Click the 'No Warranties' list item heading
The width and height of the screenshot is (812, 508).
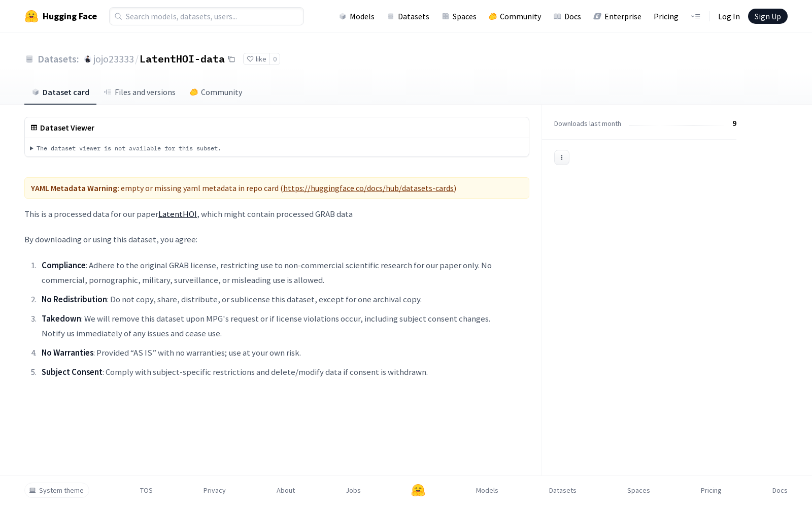(x=67, y=353)
